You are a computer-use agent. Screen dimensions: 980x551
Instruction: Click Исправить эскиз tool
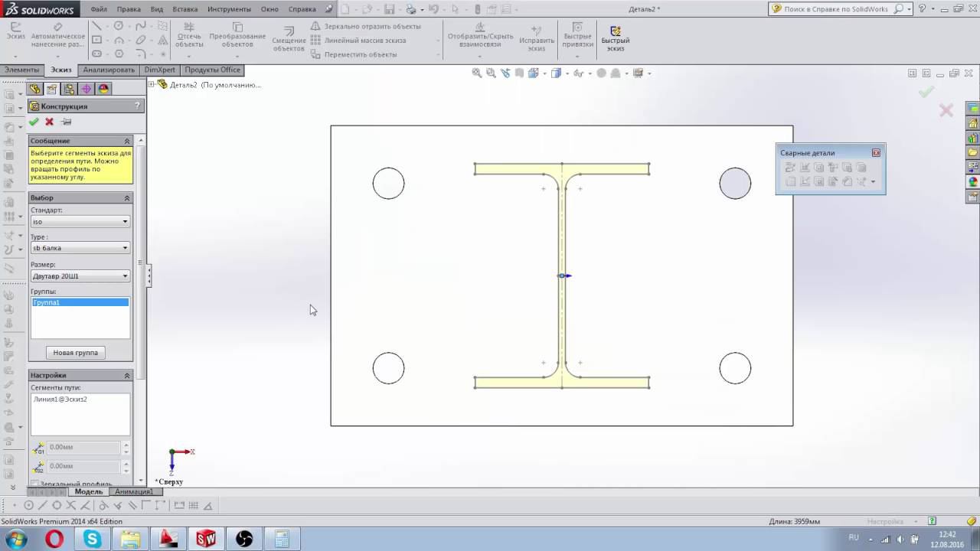(537, 37)
